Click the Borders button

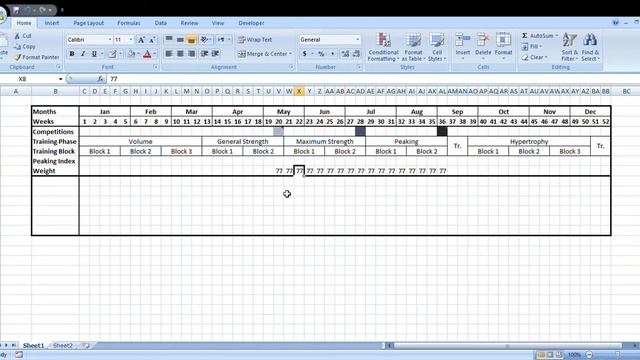(112, 53)
